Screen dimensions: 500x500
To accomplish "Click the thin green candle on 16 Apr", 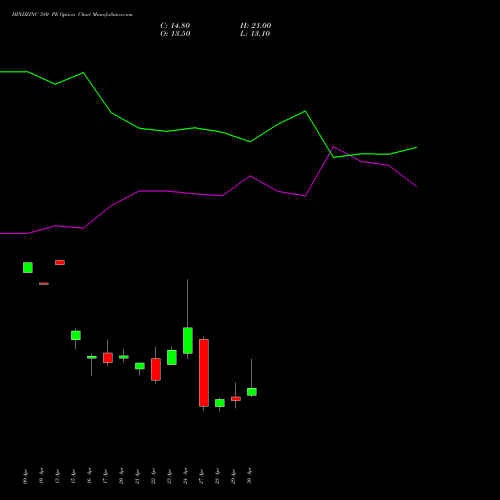I will tap(92, 357).
